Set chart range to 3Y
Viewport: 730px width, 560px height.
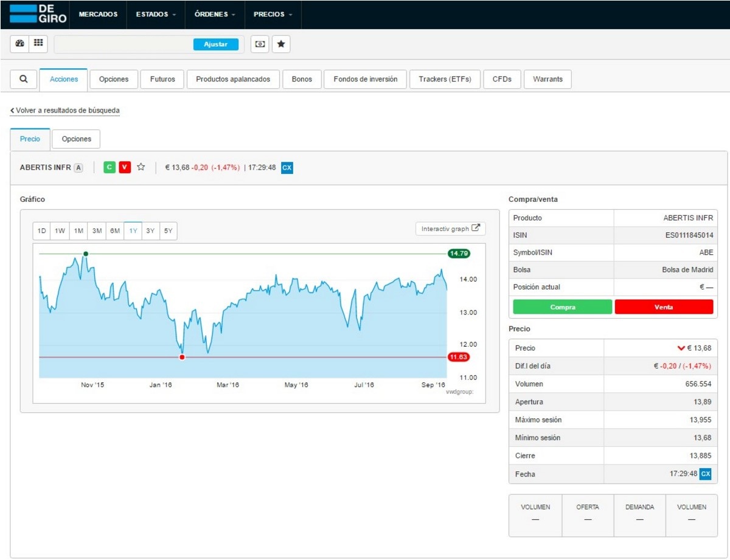click(x=150, y=231)
